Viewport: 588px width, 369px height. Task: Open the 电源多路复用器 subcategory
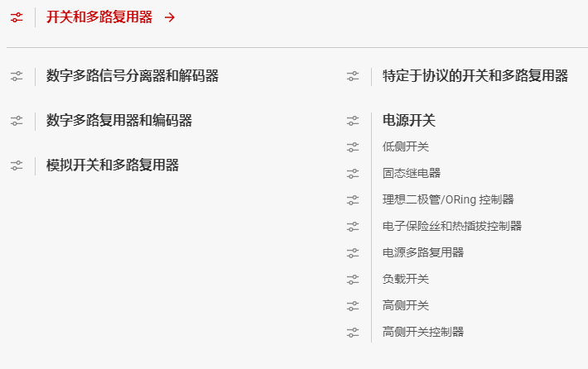(x=423, y=252)
